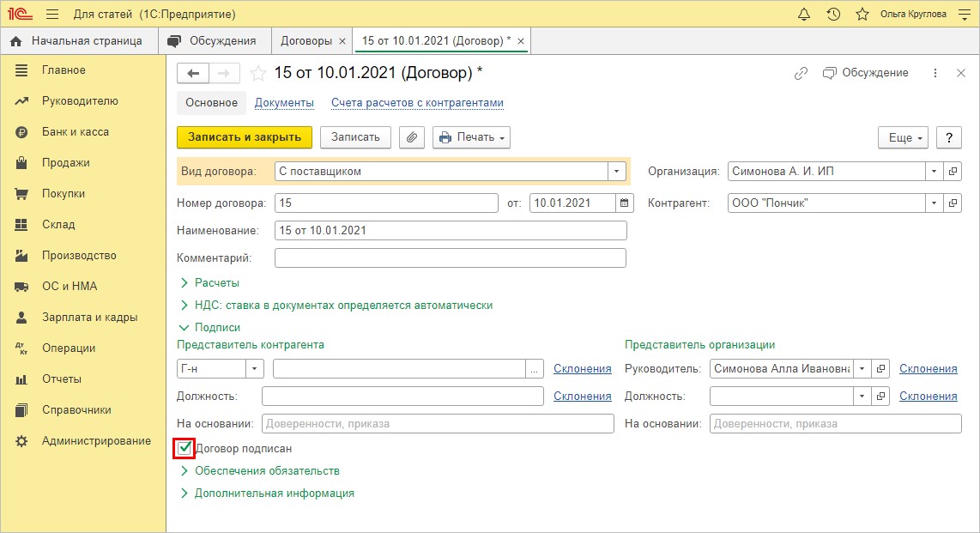Click the Администрирование gear icon
980x533 pixels.
coord(21,440)
